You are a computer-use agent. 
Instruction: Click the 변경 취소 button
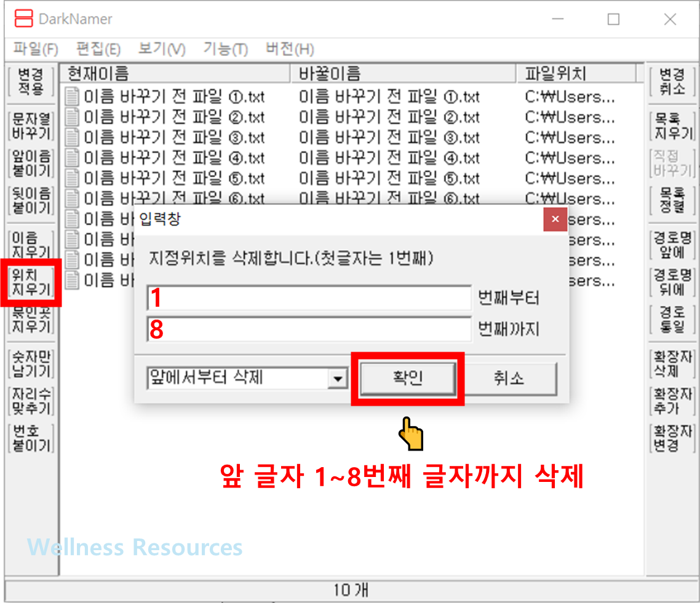click(672, 82)
